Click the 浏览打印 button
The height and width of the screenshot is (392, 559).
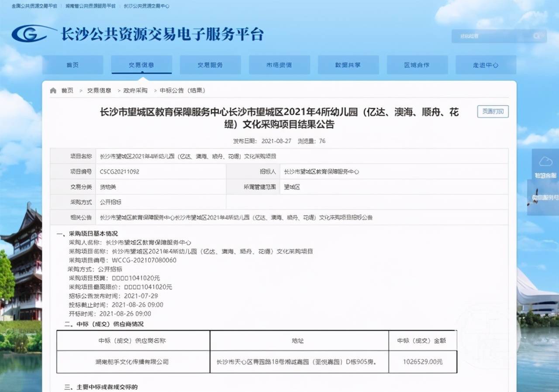493,111
